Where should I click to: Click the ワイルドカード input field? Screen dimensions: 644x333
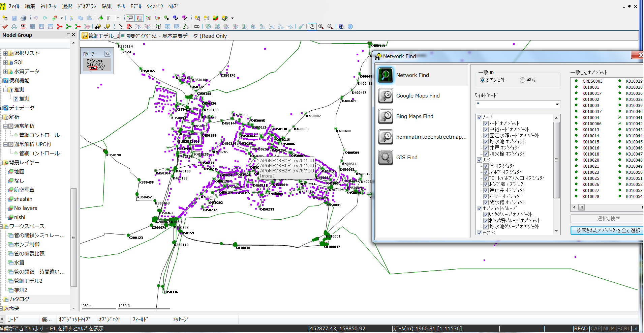(515, 104)
